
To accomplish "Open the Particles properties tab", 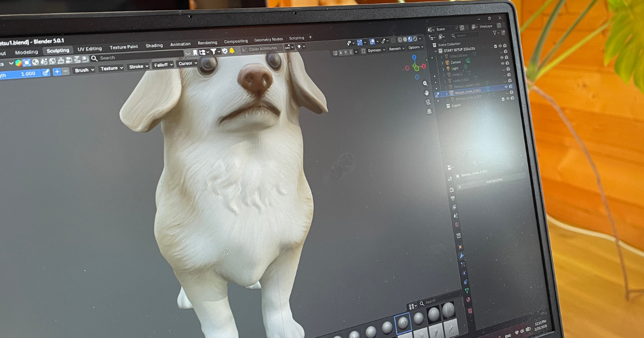I will tap(463, 264).
